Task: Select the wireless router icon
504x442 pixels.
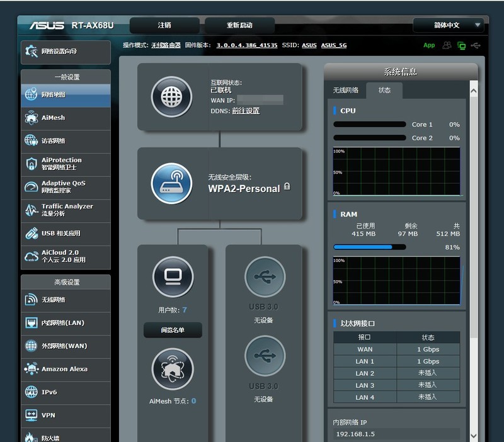Action: tap(171, 183)
